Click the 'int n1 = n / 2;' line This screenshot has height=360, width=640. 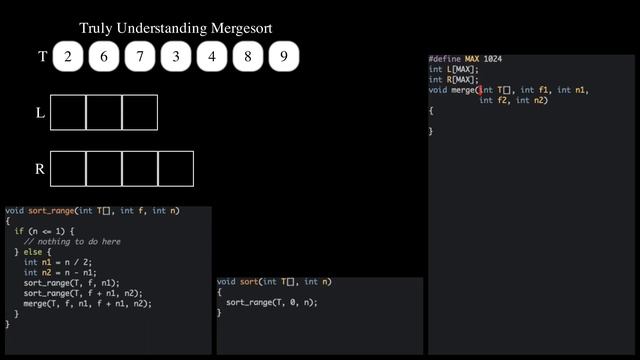click(x=58, y=262)
